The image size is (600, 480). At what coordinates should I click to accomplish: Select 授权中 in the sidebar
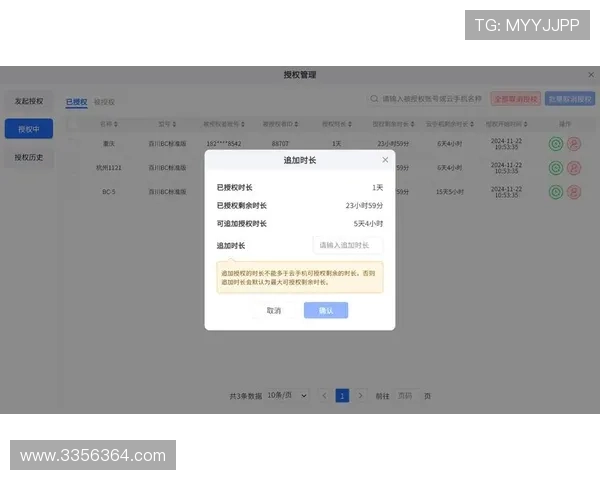coord(29,129)
